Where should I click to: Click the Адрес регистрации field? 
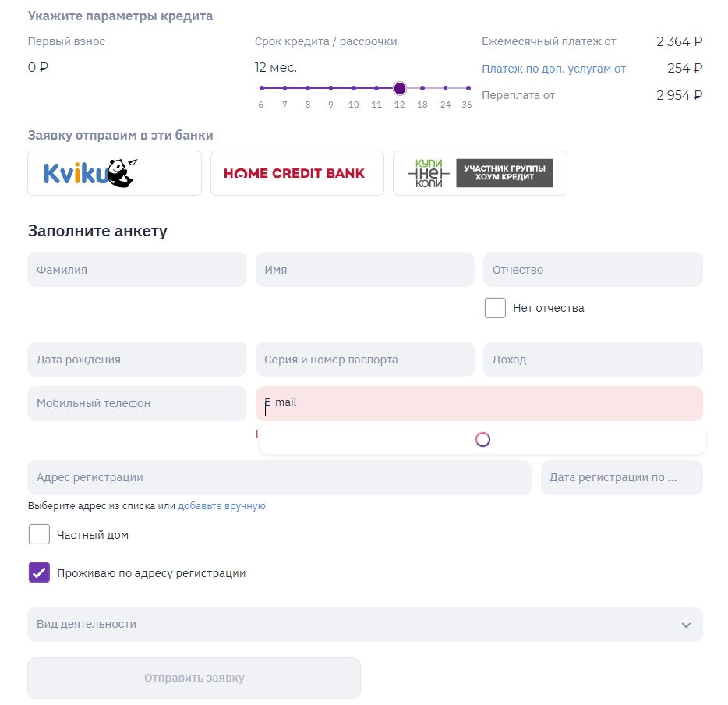pyautogui.click(x=278, y=477)
